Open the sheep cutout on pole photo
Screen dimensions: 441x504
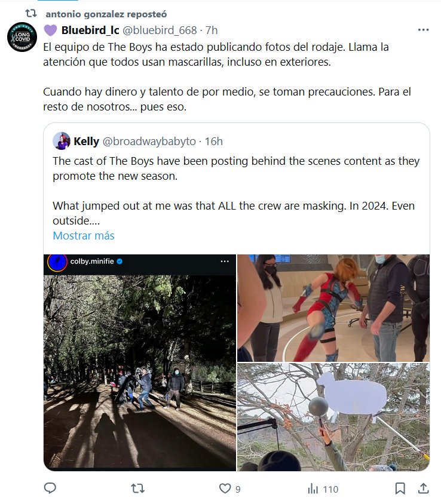[x=333, y=417]
